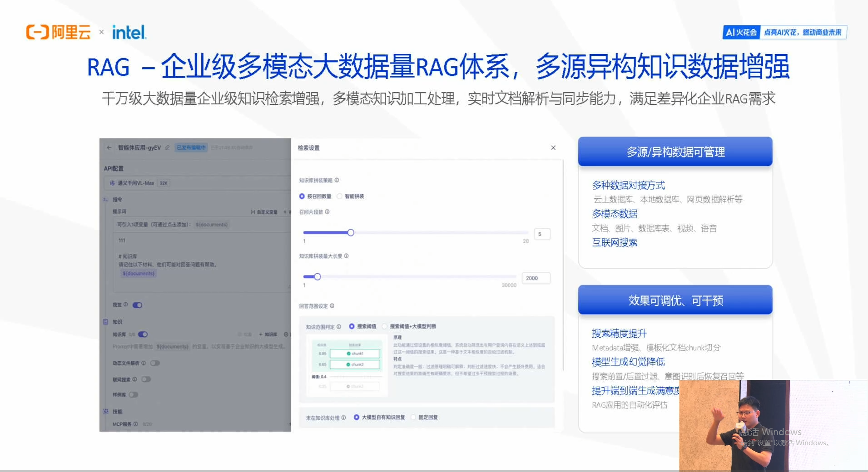Click the info icon beside 召回片段数
The height and width of the screenshot is (472, 868).
click(327, 212)
